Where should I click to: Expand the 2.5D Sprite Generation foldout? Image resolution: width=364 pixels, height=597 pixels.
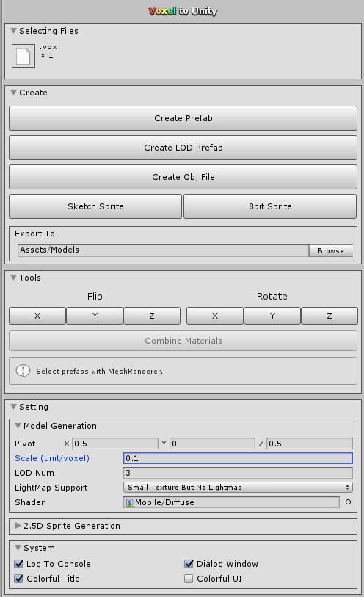click(18, 526)
